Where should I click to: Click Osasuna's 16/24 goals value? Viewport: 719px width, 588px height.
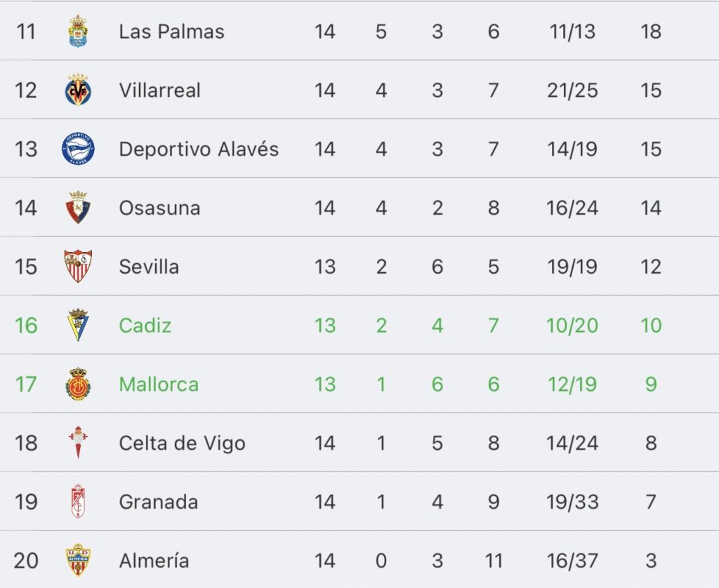pos(572,208)
